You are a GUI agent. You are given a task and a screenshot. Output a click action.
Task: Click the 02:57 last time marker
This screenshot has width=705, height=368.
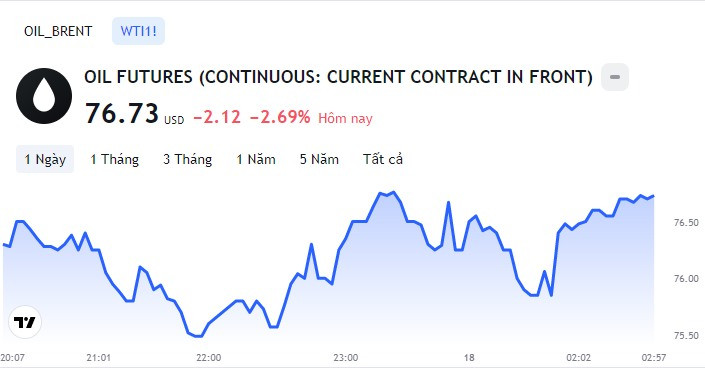pos(654,358)
